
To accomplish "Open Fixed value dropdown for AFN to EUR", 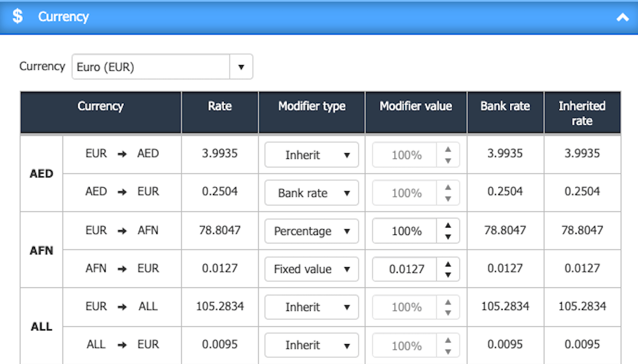I will coord(312,269).
